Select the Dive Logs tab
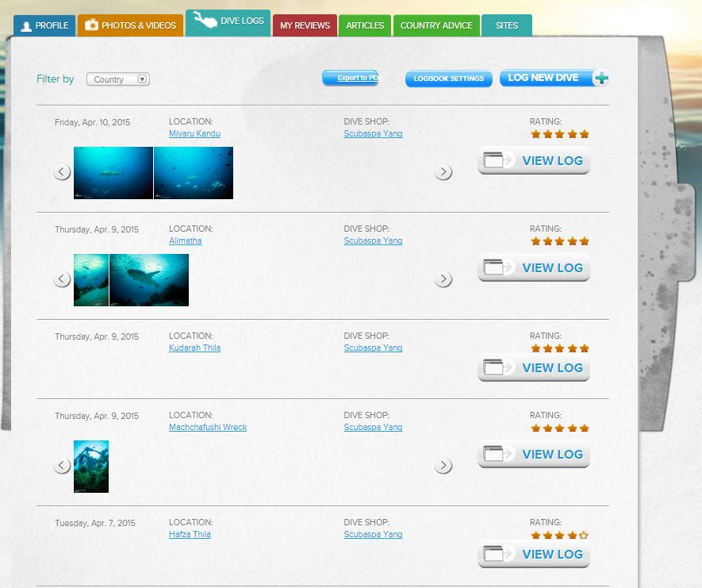 (228, 23)
